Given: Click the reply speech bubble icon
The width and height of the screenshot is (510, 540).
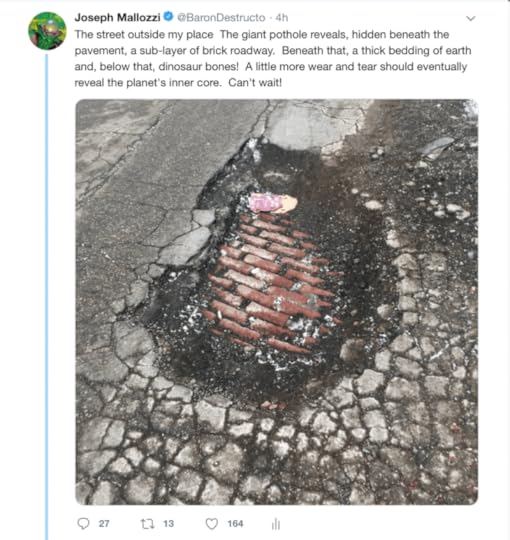Looking at the screenshot, I should click(x=83, y=523).
